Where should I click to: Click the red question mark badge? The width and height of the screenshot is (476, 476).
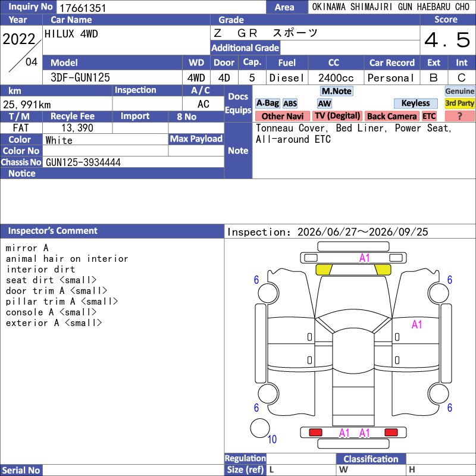(459, 116)
